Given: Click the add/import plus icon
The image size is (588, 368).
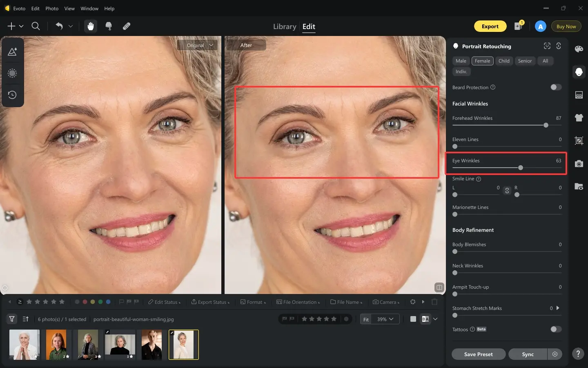Looking at the screenshot, I should pos(11,26).
